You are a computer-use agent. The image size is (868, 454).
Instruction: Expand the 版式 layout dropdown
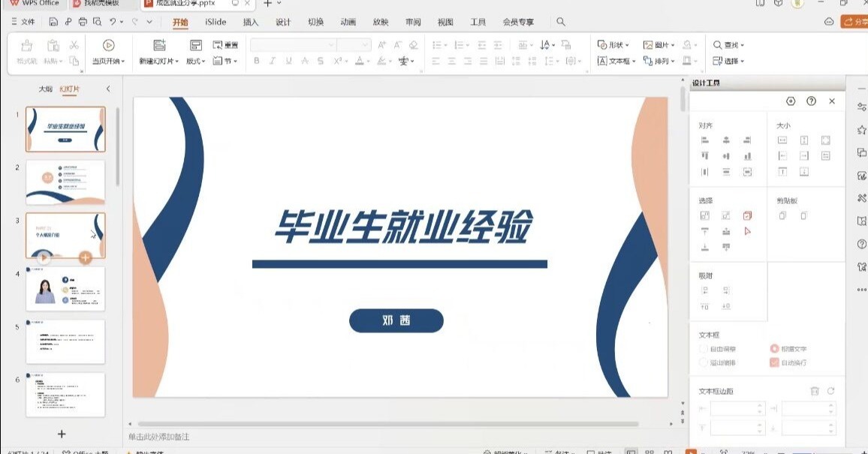pos(195,61)
